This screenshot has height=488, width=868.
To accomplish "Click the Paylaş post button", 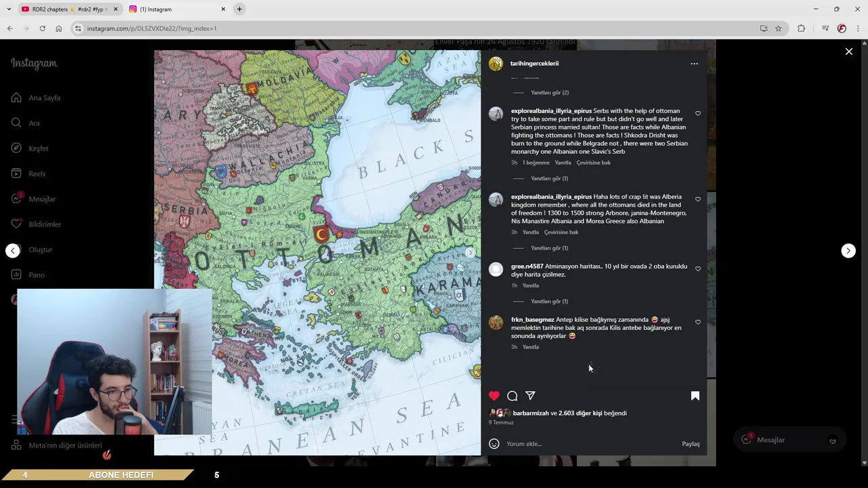I will [690, 444].
